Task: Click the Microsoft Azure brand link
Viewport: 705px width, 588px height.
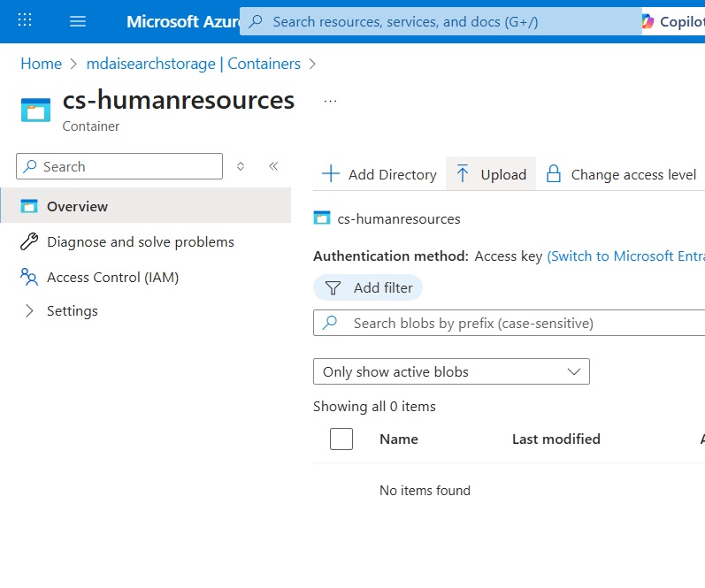Action: point(183,21)
